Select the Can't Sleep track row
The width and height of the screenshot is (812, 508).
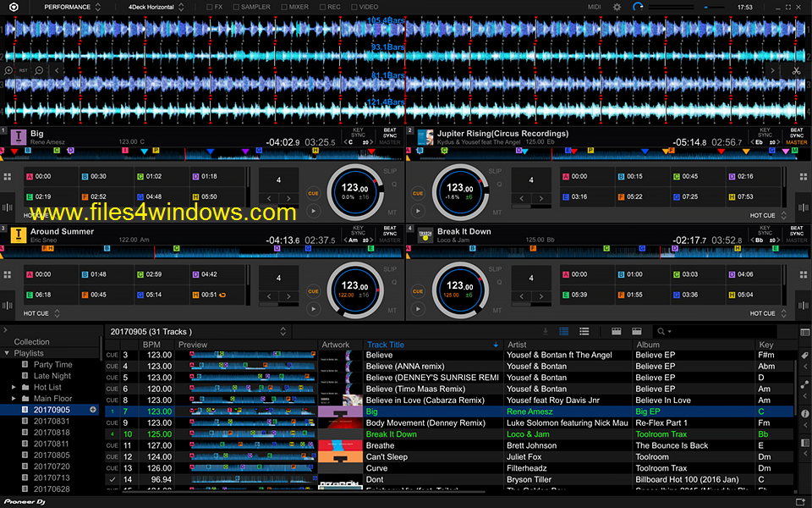tap(449, 456)
